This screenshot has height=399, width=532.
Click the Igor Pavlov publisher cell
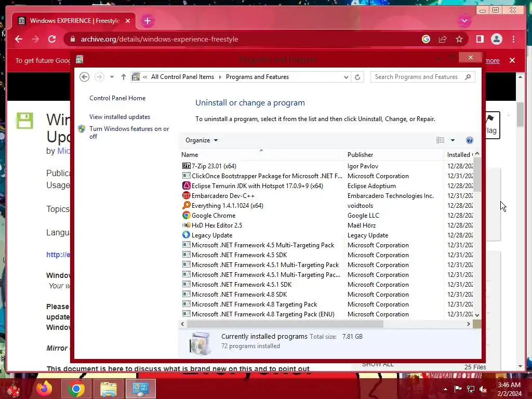click(x=363, y=166)
